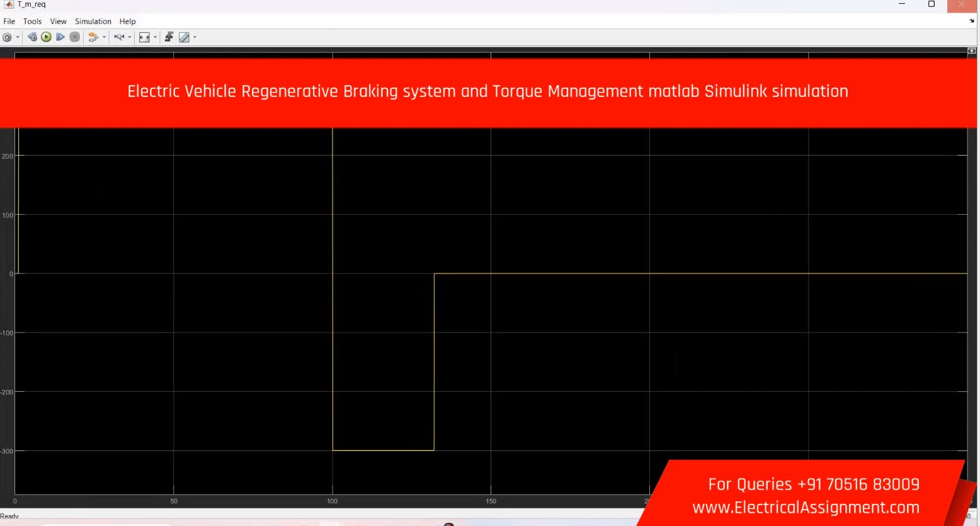Open the Triggers tool icon
Screen dimensions: 980x526
(169, 37)
